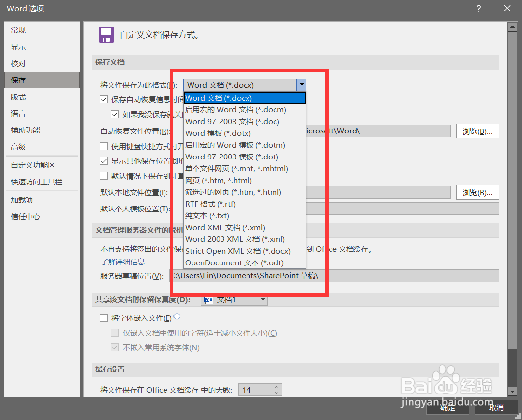Click 浏览 button for default local location

(477, 192)
